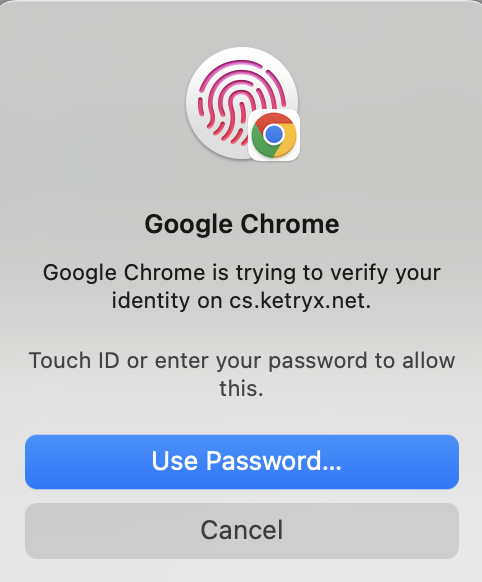482x582 pixels.
Task: Click the Use Password… button
Action: 242,462
